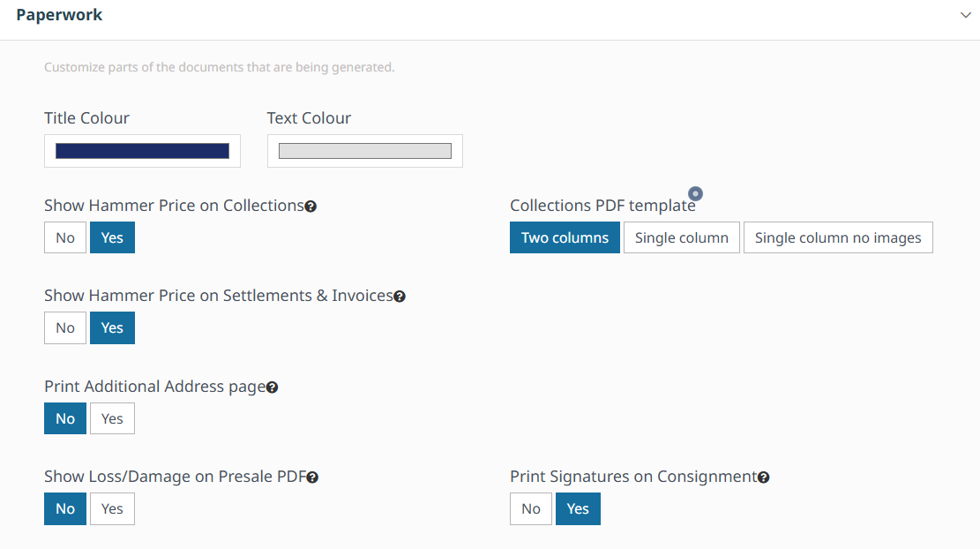This screenshot has width=980, height=549.
Task: Choose the Two columns PDF template
Action: pyautogui.click(x=565, y=238)
